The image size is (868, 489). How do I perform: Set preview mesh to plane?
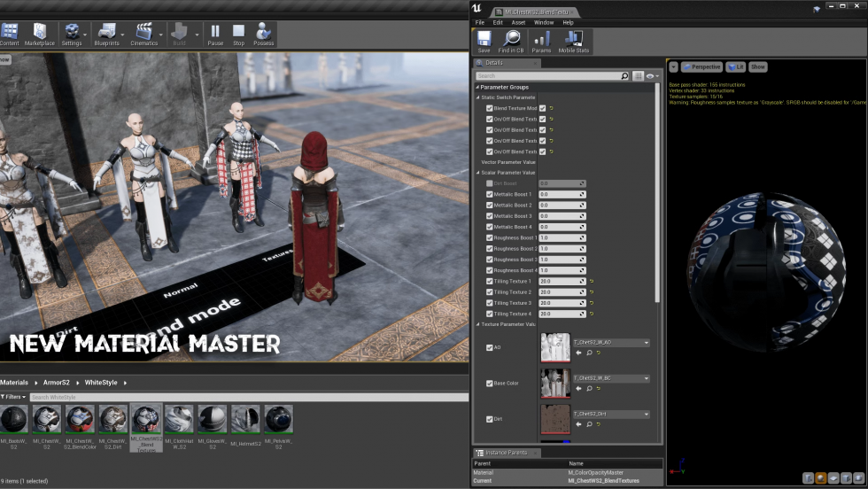tap(833, 477)
